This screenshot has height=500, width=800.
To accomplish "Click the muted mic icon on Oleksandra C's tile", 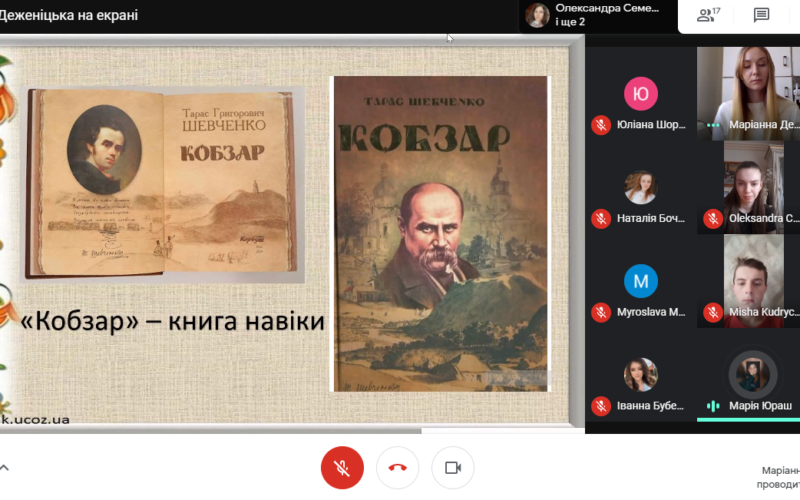I will 713,217.
